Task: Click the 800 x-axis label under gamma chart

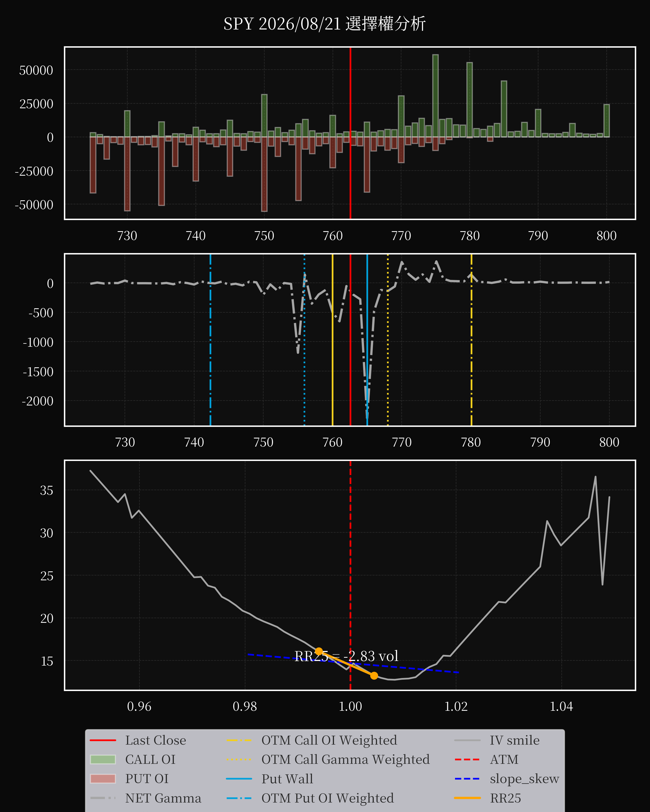Action: 609,442
